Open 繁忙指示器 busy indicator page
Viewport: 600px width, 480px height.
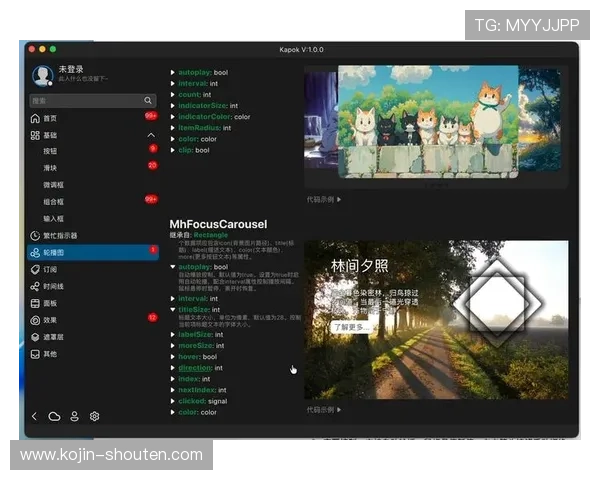coord(60,235)
